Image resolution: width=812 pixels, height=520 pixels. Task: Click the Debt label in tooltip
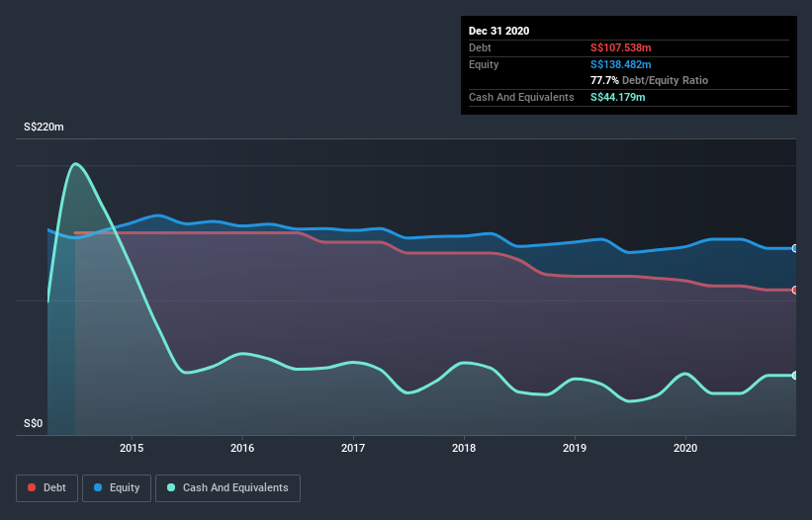tap(480, 47)
